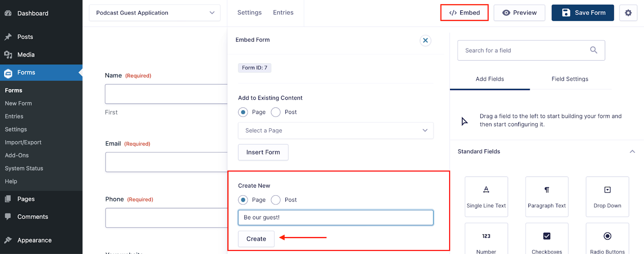Open the Entries tab in top bar

(x=283, y=12)
